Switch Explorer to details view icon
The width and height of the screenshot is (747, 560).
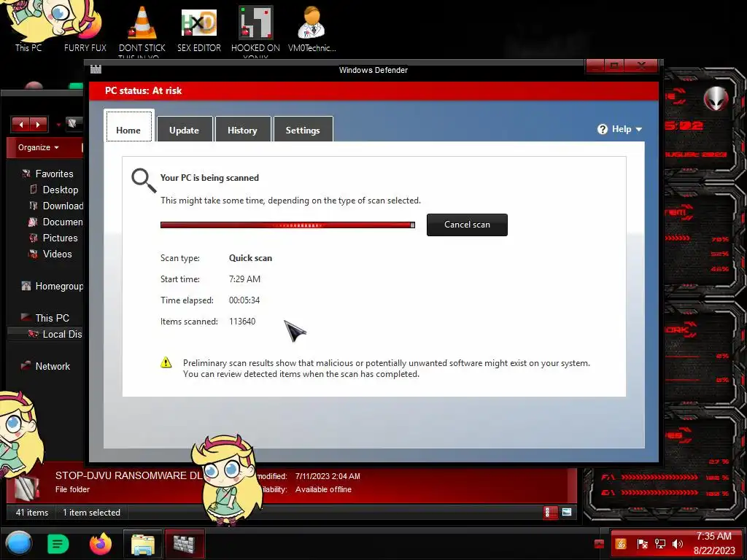point(550,513)
